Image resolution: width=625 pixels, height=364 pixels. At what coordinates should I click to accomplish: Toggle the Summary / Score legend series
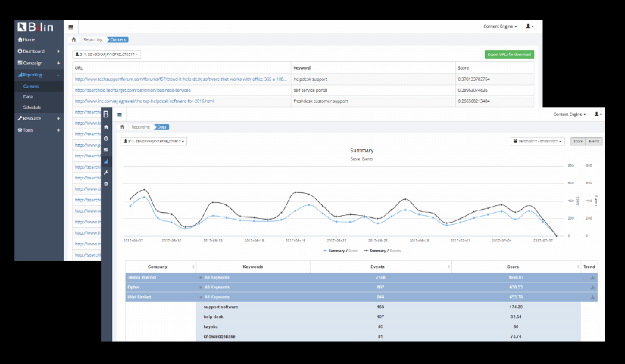[x=340, y=251]
